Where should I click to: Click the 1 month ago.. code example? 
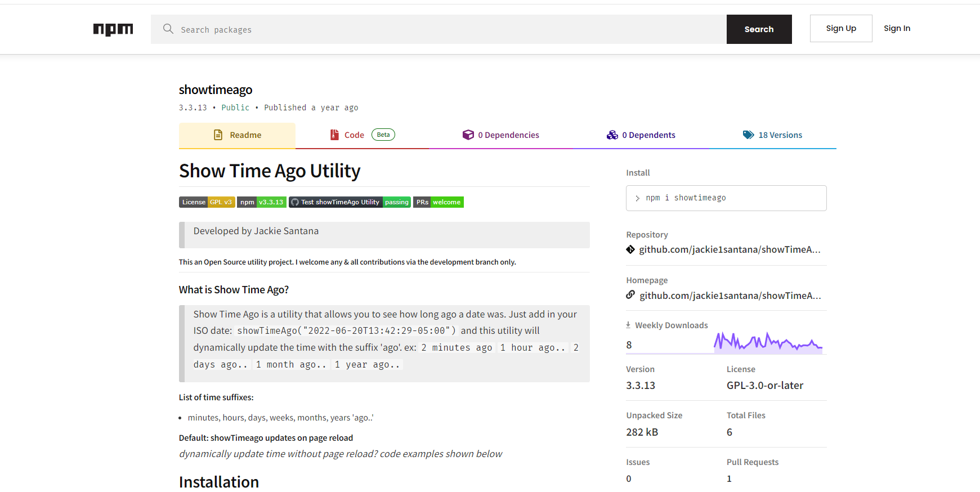[291, 365]
